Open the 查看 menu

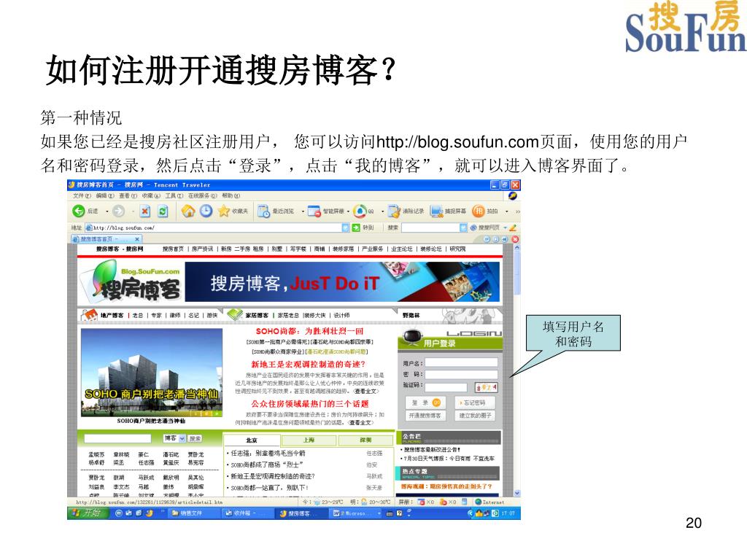pyautogui.click(x=128, y=195)
